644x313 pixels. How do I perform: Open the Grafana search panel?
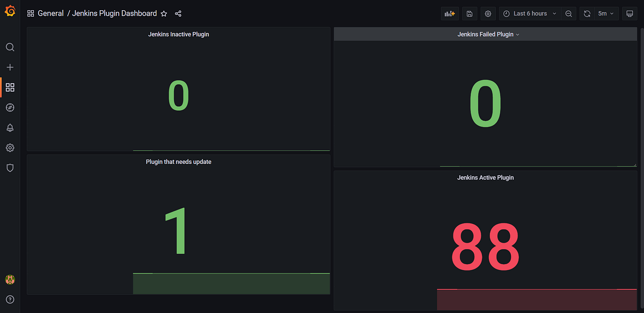(x=10, y=47)
